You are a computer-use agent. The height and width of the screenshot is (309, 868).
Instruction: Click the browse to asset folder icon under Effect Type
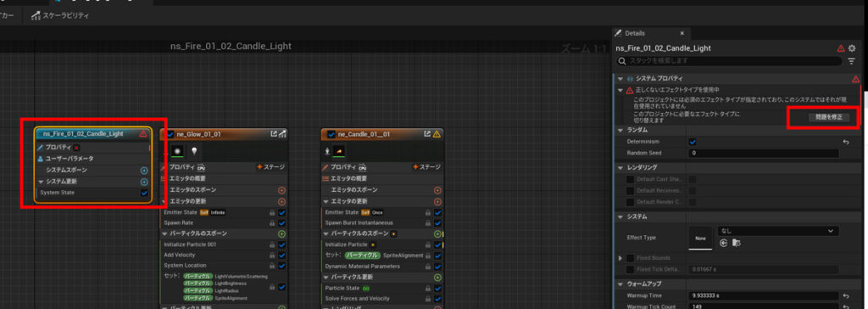click(x=737, y=243)
